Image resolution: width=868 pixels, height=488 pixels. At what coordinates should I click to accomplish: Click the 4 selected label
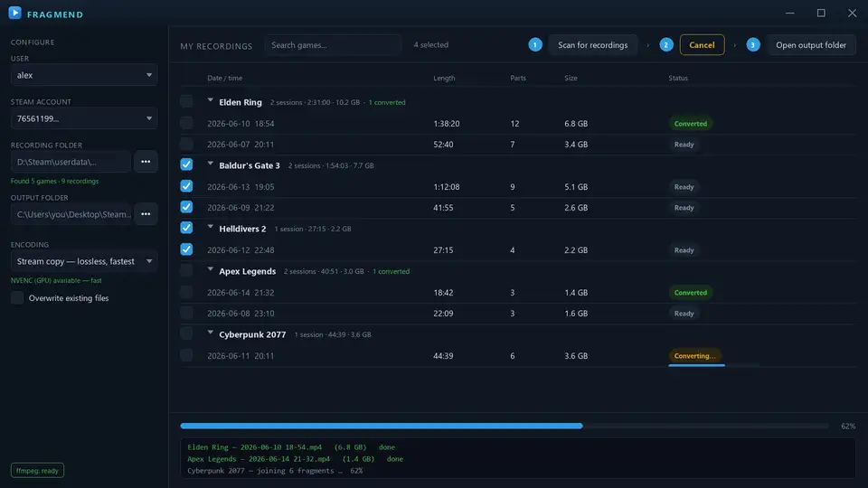[431, 45]
